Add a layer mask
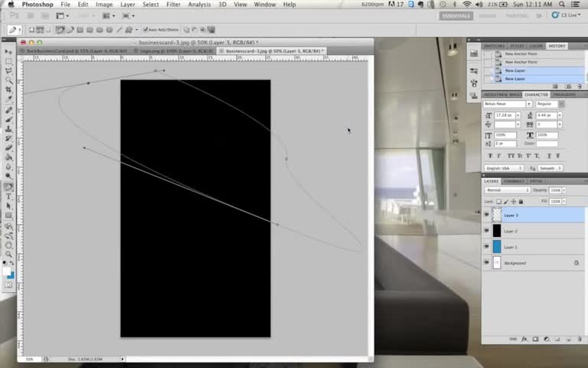Image resolution: width=588 pixels, height=368 pixels. pos(535,339)
